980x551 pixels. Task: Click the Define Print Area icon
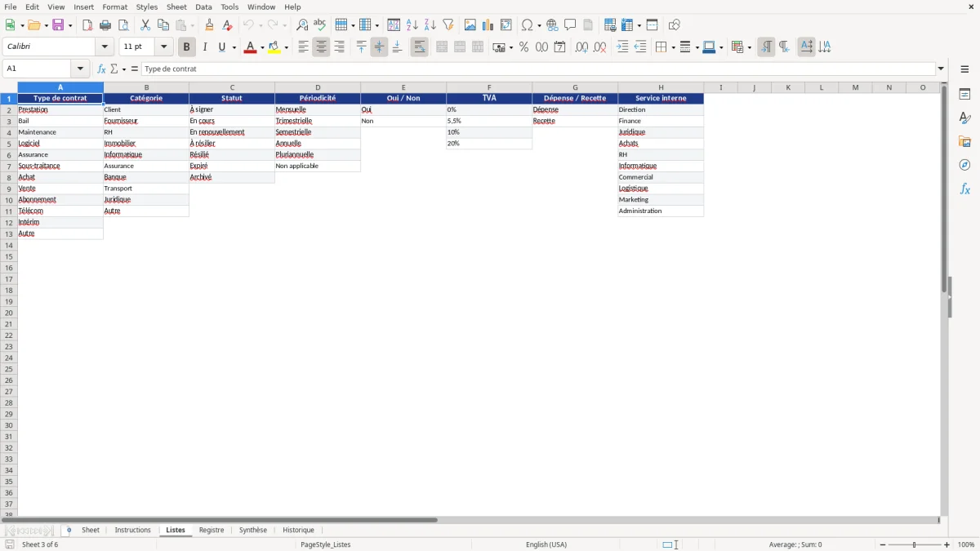coord(610,24)
